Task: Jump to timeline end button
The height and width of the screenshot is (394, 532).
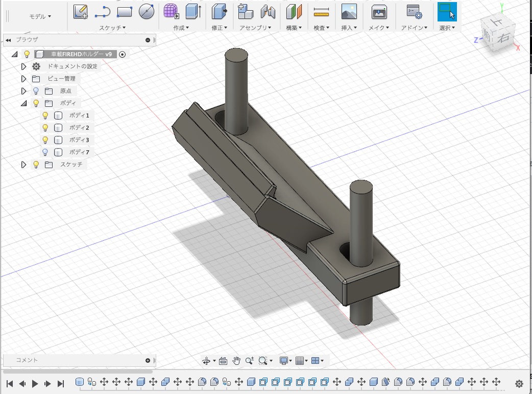Action: tap(60, 384)
